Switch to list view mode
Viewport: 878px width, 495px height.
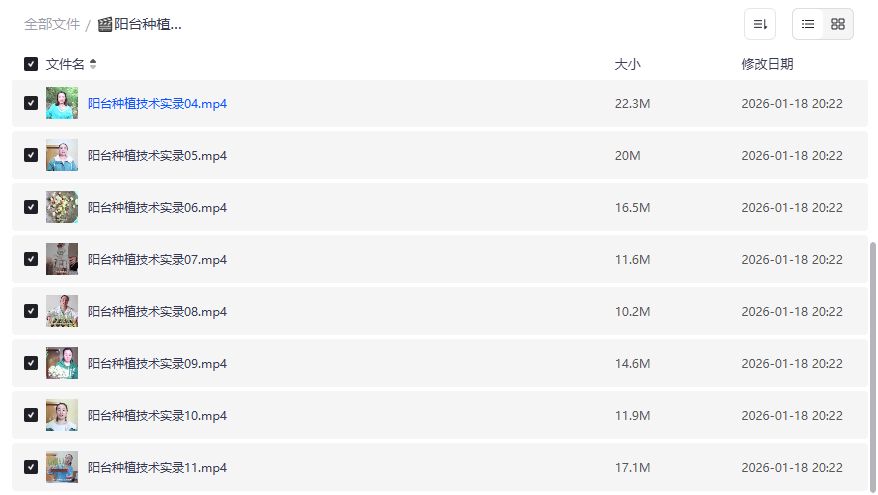point(808,24)
